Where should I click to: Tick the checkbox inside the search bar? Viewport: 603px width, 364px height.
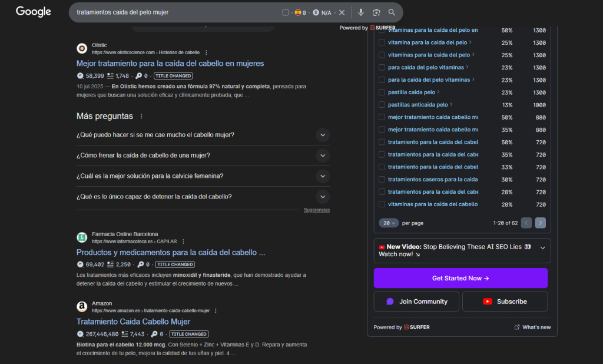coord(286,12)
